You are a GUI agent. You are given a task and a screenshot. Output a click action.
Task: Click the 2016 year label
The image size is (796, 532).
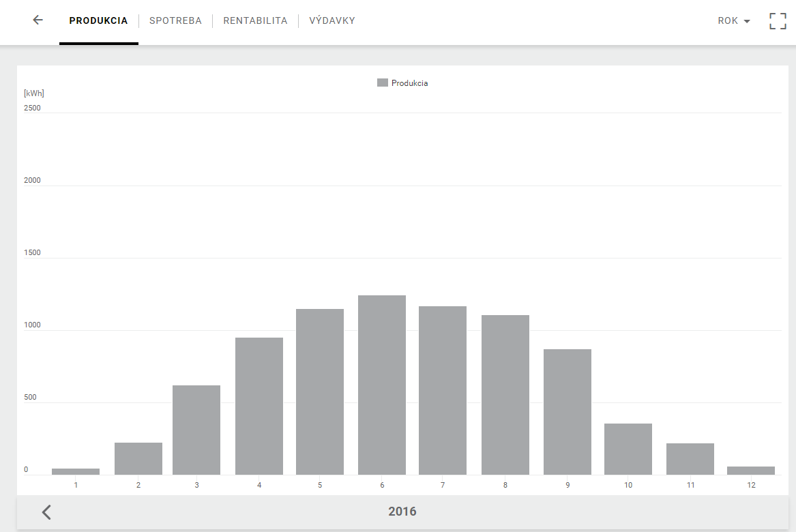[402, 512]
